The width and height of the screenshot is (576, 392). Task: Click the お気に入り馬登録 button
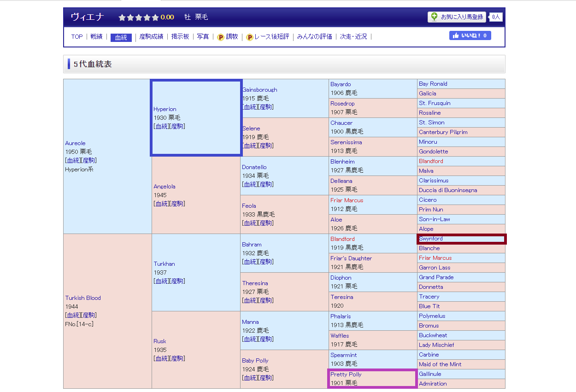click(x=457, y=17)
